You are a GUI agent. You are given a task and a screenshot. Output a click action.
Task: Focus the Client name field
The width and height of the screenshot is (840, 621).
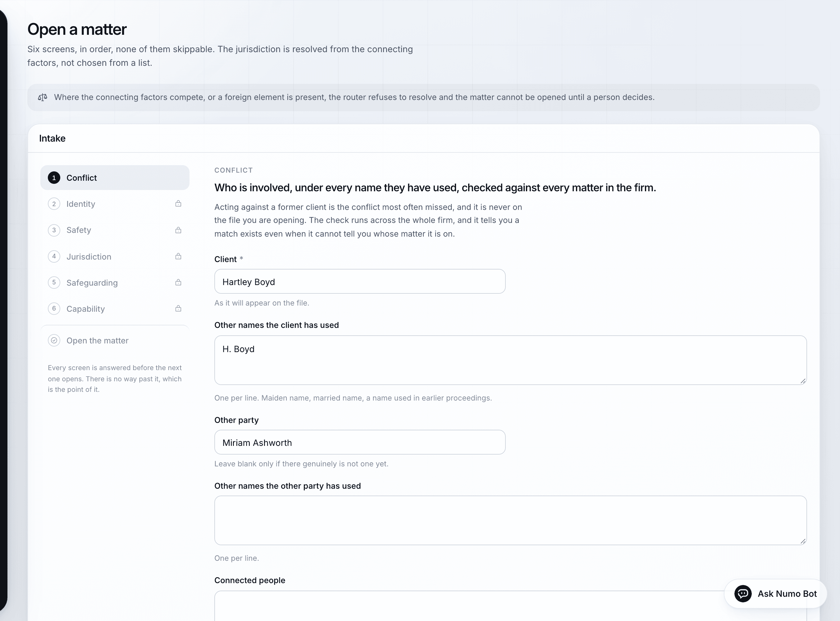click(x=360, y=282)
